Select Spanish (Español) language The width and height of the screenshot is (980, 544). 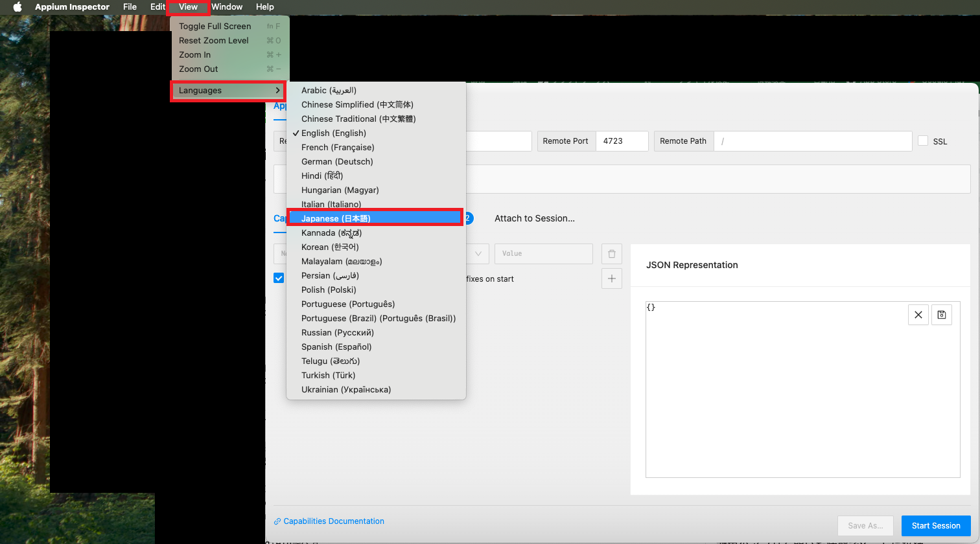point(376,347)
